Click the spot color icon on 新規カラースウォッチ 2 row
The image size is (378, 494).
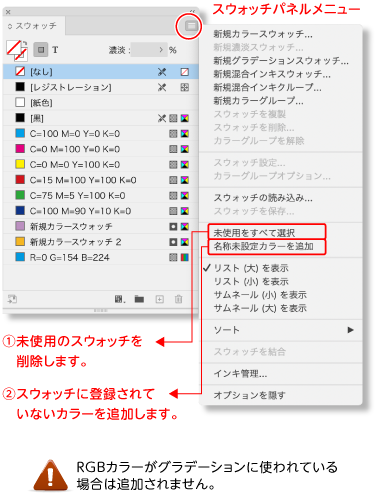tap(173, 242)
